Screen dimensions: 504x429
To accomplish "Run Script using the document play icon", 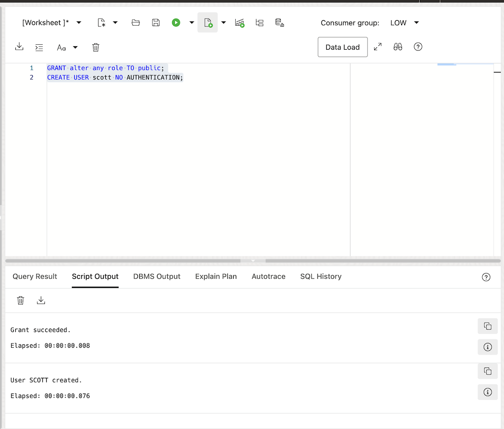I will [208, 23].
